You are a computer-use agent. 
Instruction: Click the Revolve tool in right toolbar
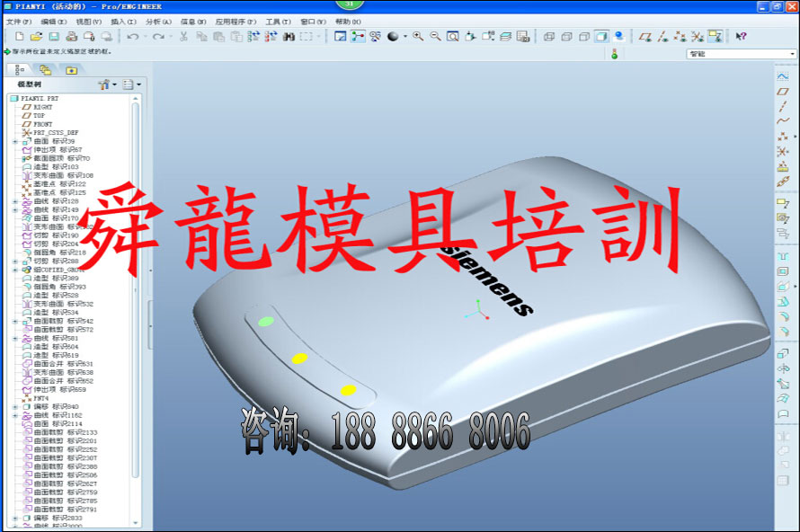[x=783, y=368]
